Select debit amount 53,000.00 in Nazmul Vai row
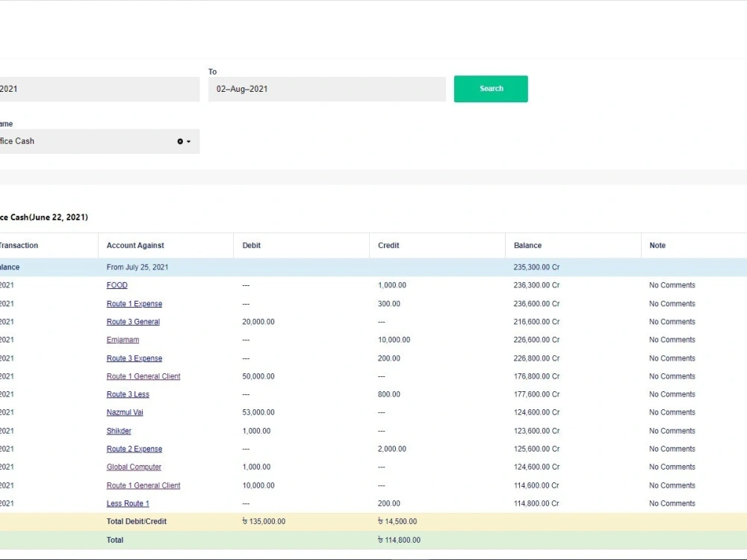This screenshot has width=747, height=560. [258, 412]
